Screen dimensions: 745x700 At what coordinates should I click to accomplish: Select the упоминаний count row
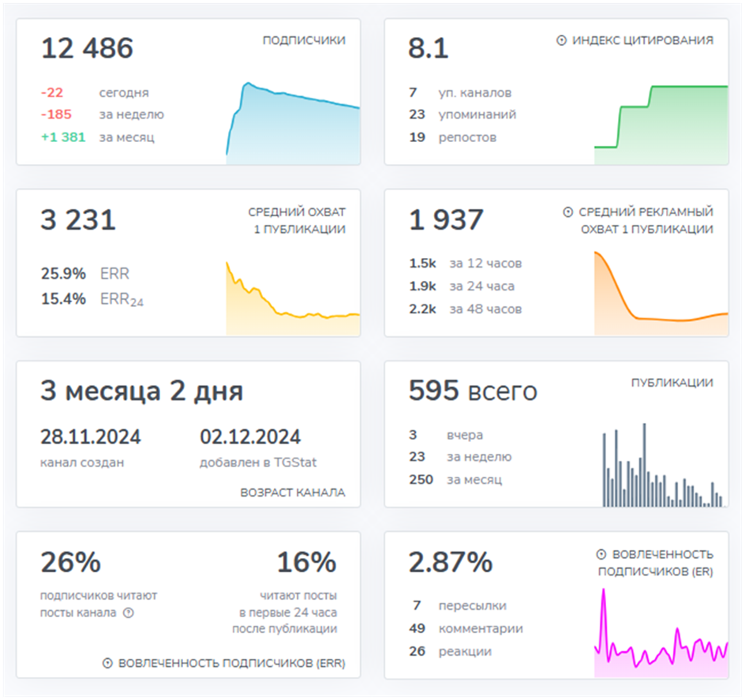[x=462, y=114]
